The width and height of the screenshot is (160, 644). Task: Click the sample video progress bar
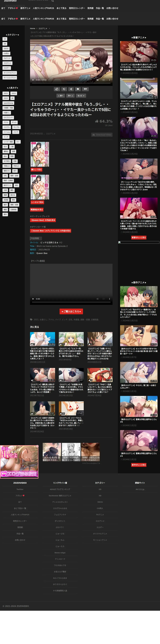(71, 302)
